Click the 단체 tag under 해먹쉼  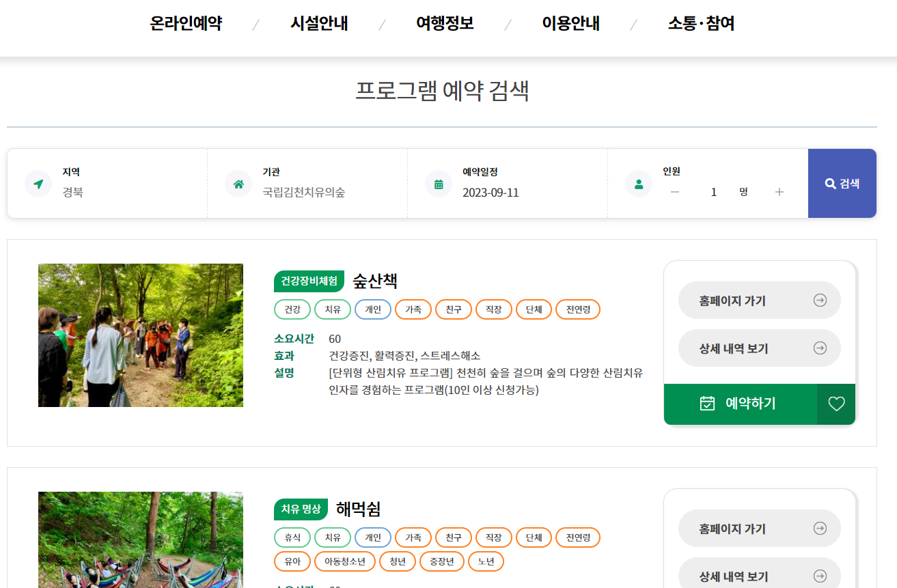[x=534, y=537]
